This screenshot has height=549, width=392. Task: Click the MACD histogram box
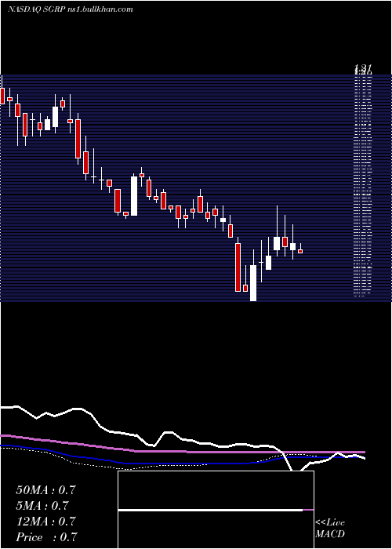[x=216, y=510]
